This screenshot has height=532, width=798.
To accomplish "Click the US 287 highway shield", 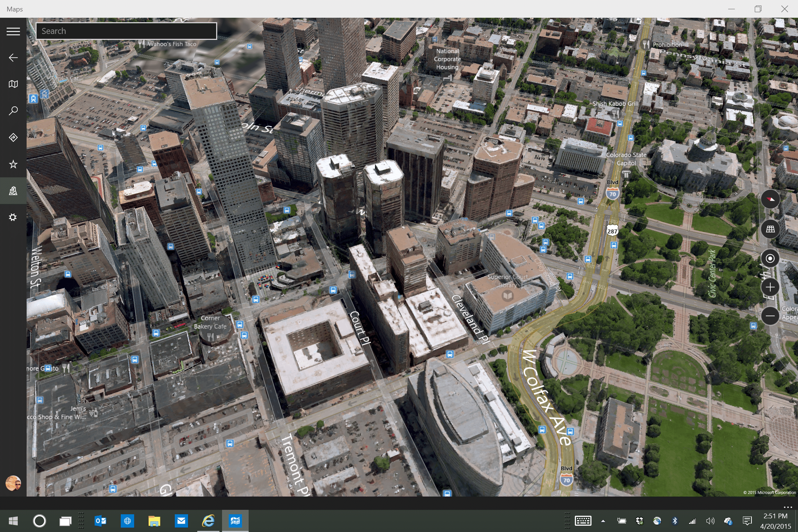I will pos(612,230).
